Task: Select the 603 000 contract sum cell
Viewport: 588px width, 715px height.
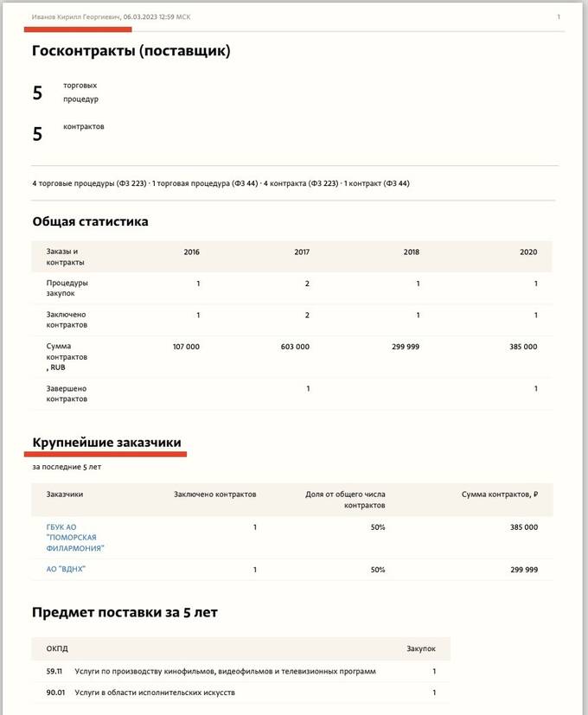Action: 295,347
